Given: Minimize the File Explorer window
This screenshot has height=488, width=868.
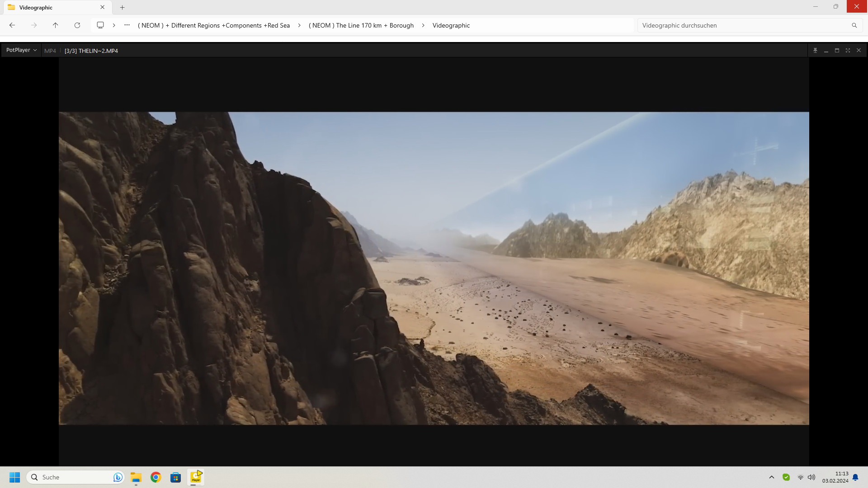Looking at the screenshot, I should [x=816, y=6].
